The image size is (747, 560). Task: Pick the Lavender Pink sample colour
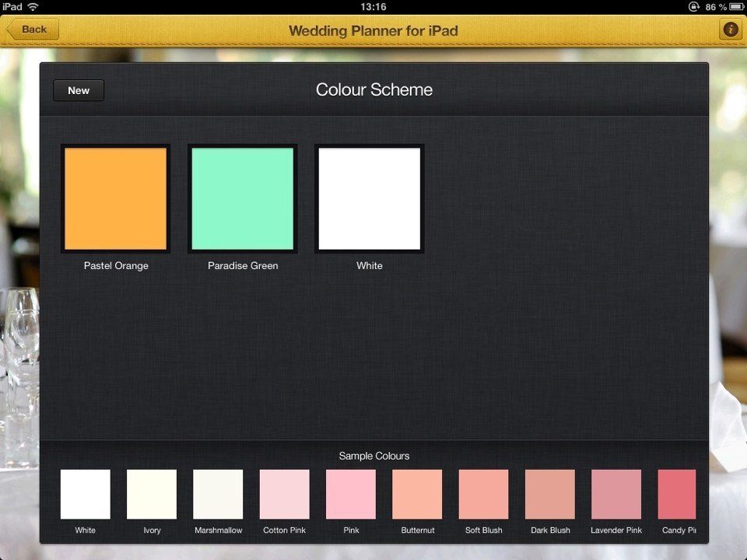coord(616,494)
